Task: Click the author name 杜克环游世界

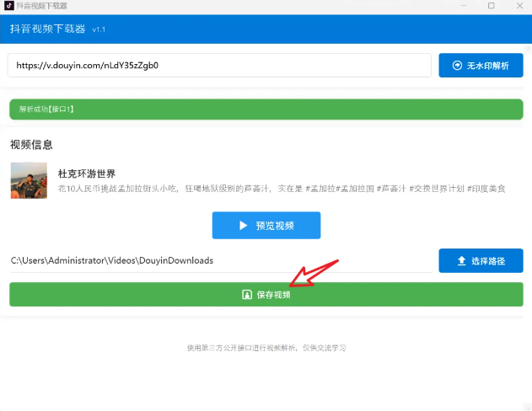Action: (x=87, y=173)
